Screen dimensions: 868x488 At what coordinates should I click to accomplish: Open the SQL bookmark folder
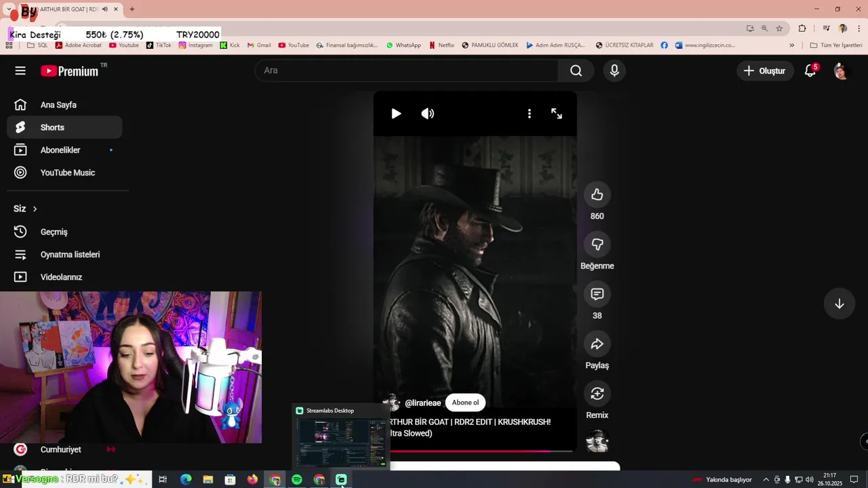coord(37,45)
